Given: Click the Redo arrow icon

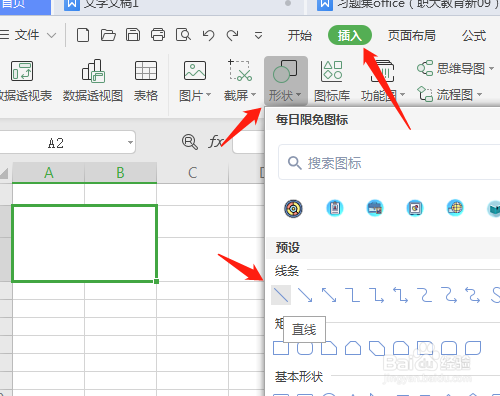Looking at the screenshot, I should click(232, 35).
